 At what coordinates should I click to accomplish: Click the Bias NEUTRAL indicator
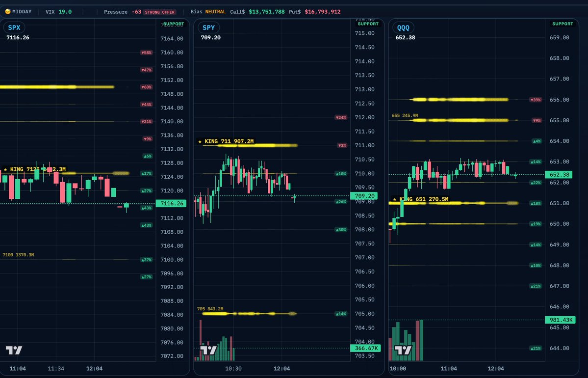click(x=208, y=12)
